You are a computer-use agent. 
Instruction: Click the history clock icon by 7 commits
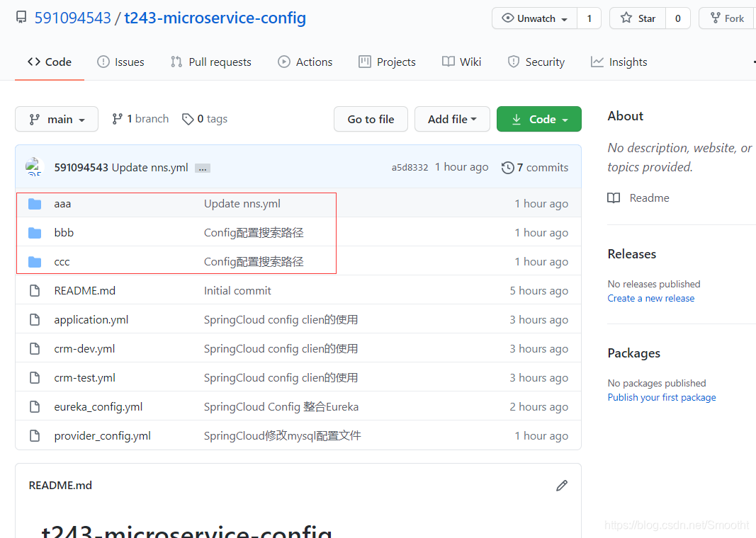508,168
